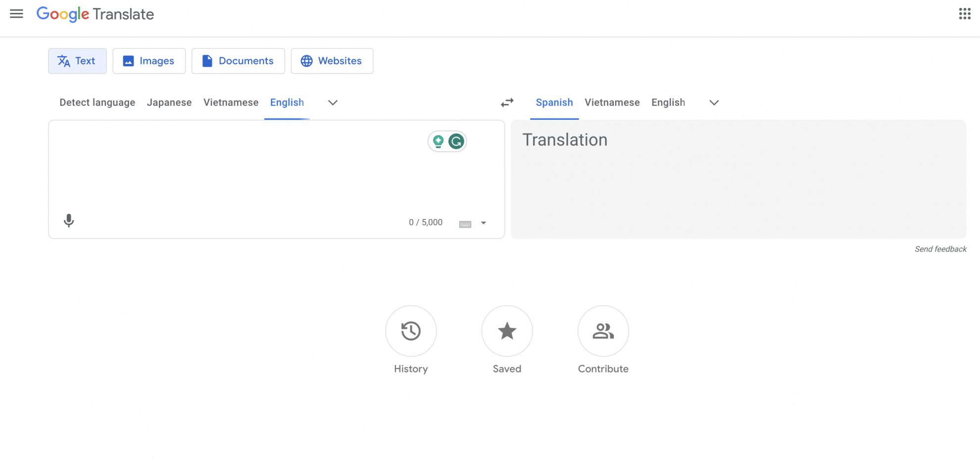Select Japanese as the source language
This screenshot has height=459, width=980.
(x=169, y=102)
